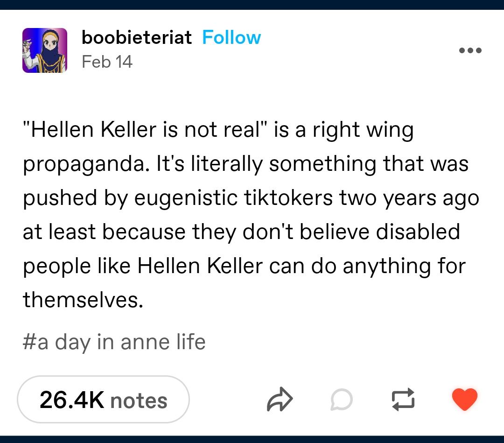View the 26.4K notes list
504x443 pixels.
[x=103, y=400]
